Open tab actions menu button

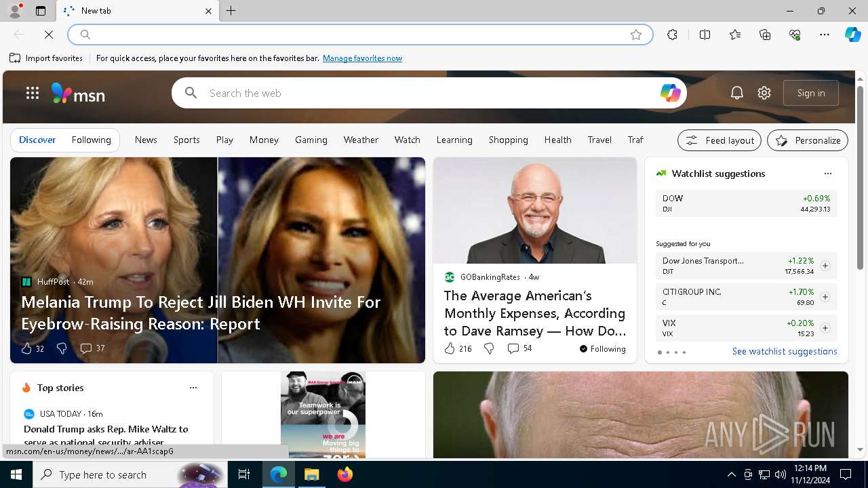click(x=41, y=11)
